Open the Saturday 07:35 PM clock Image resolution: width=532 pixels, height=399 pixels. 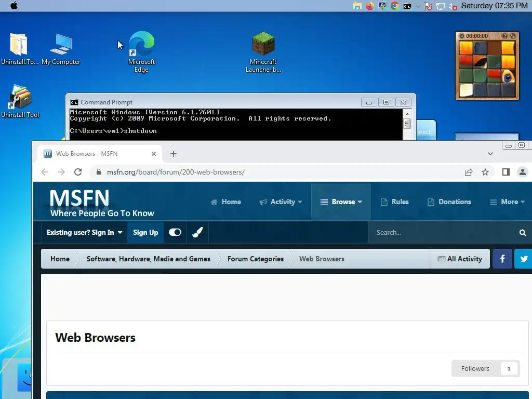pyautogui.click(x=494, y=6)
